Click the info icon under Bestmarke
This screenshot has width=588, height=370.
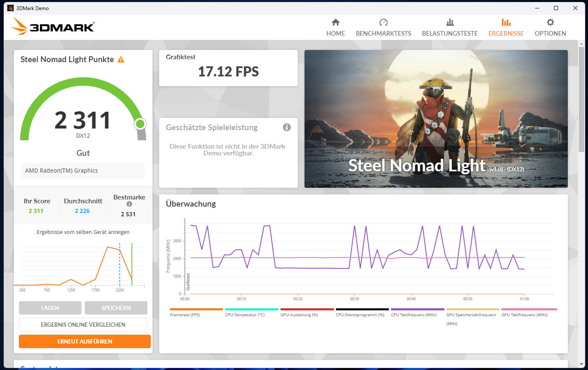[129, 204]
